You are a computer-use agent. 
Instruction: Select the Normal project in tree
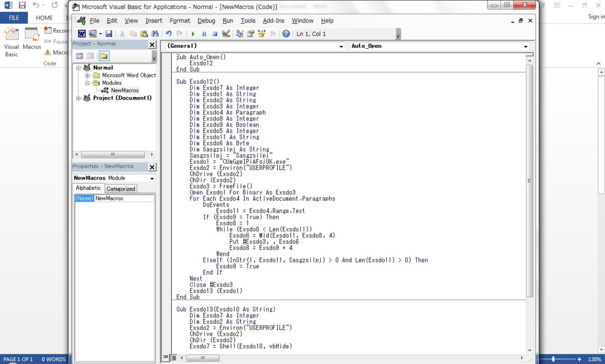pos(103,67)
